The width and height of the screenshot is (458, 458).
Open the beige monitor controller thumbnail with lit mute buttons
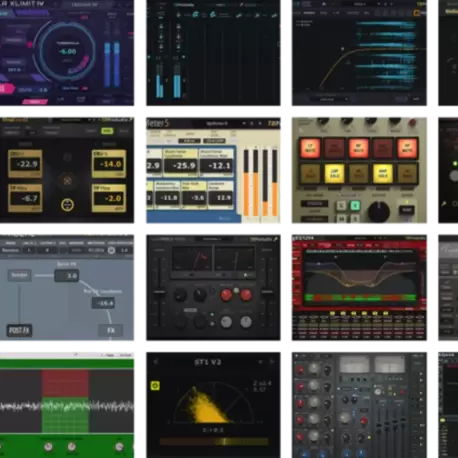[359, 170]
